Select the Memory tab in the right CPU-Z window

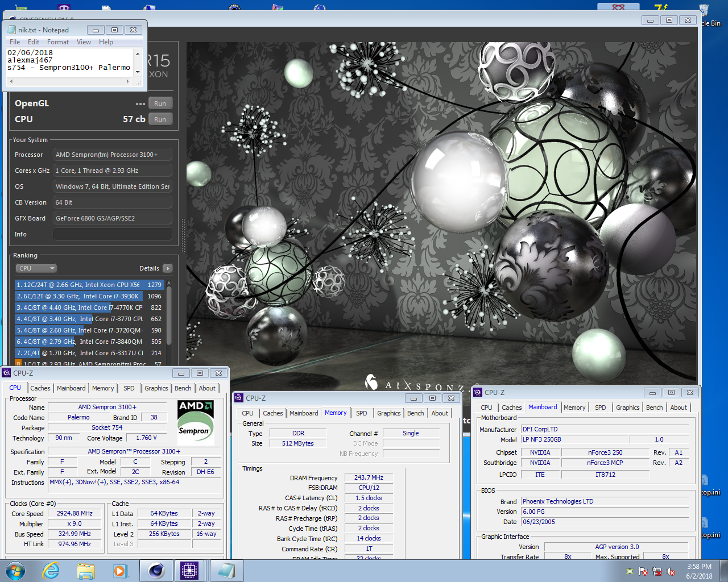click(x=574, y=408)
